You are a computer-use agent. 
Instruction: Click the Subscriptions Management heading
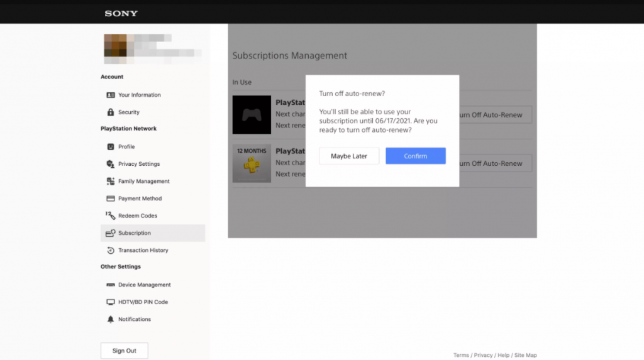[x=289, y=55]
